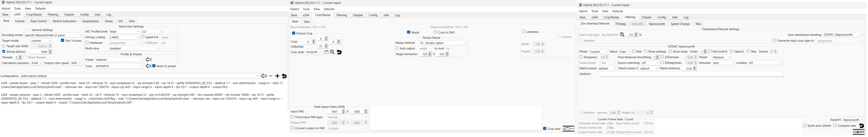Screen dimensions: 868x137
Task: Open the Misc sub-tab in Crop/Resize window
Action: coord(307,22)
